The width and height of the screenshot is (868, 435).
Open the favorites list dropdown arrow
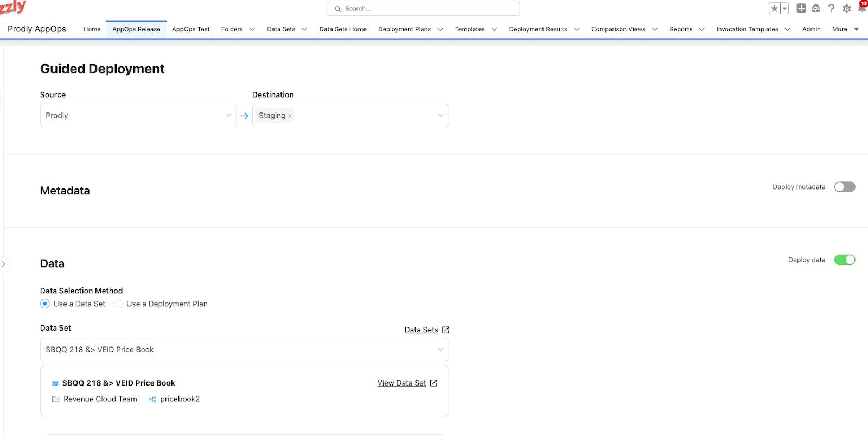784,8
